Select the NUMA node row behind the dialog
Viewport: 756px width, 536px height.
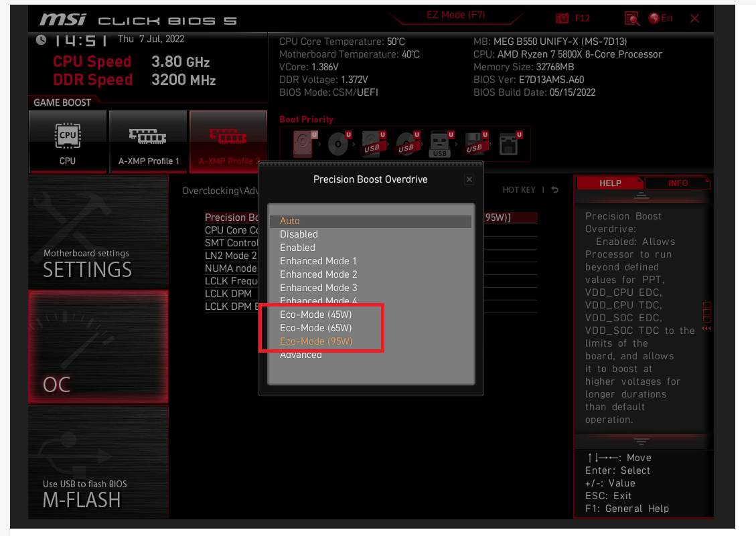232,268
